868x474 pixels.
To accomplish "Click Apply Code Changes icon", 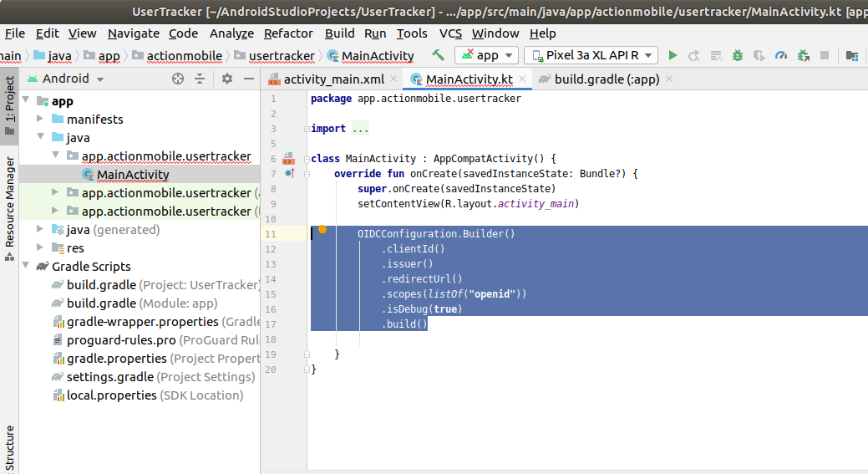I will pyautogui.click(x=716, y=55).
